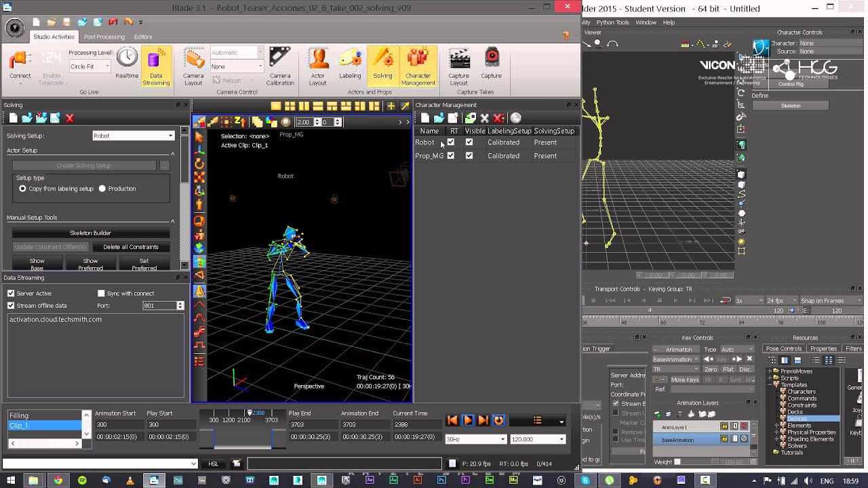
Task: Jump to start of clip in Blade
Action: tap(452, 420)
